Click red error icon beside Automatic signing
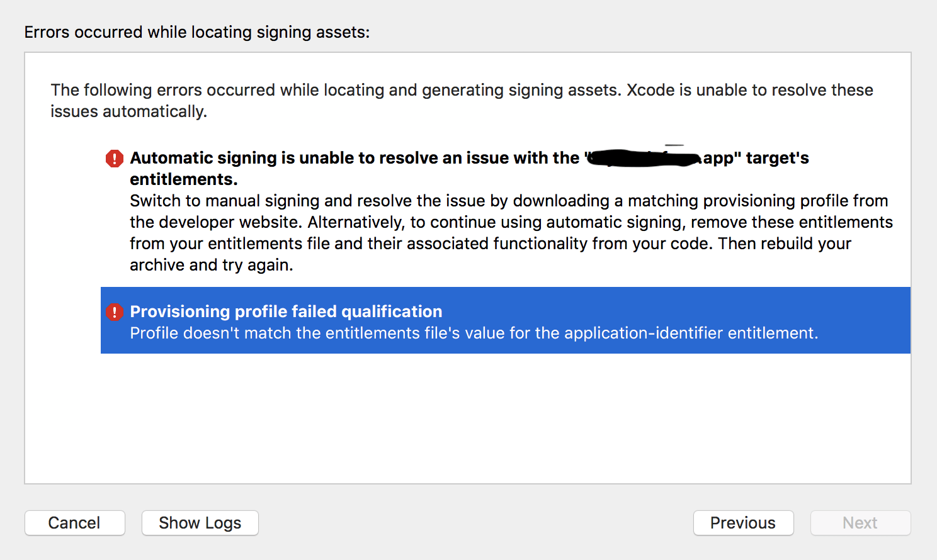The width and height of the screenshot is (937, 560). click(115, 159)
